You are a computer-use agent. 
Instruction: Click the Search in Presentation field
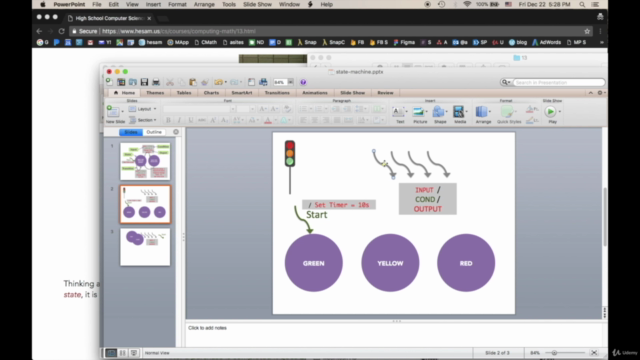point(558,82)
